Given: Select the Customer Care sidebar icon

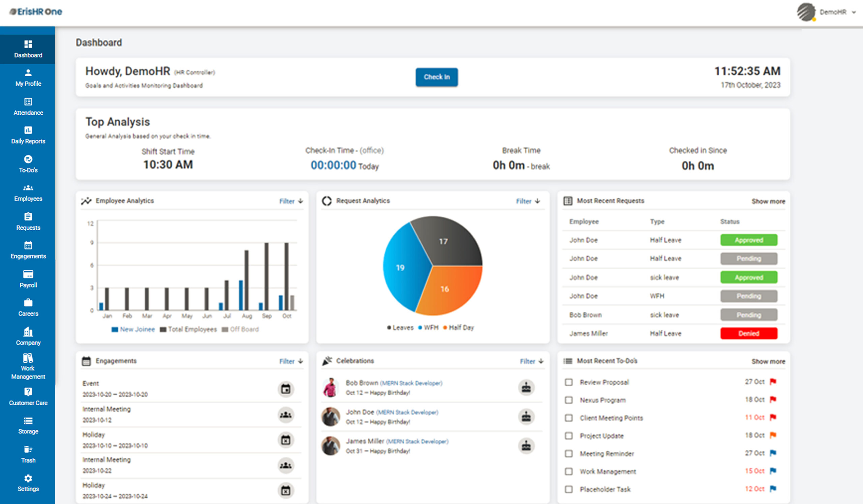Looking at the screenshot, I should pos(28,396).
